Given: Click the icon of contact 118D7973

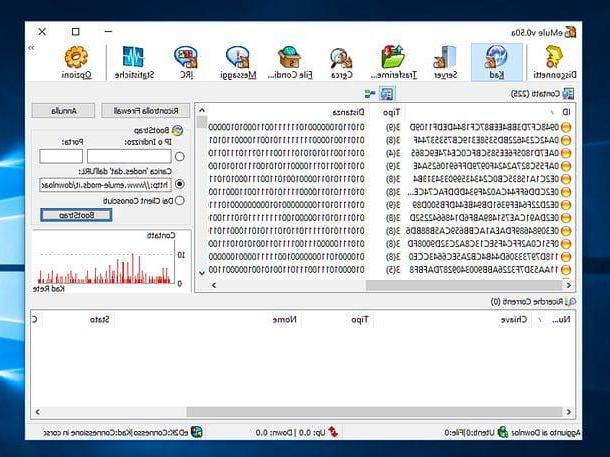Looking at the screenshot, I should (566, 257).
